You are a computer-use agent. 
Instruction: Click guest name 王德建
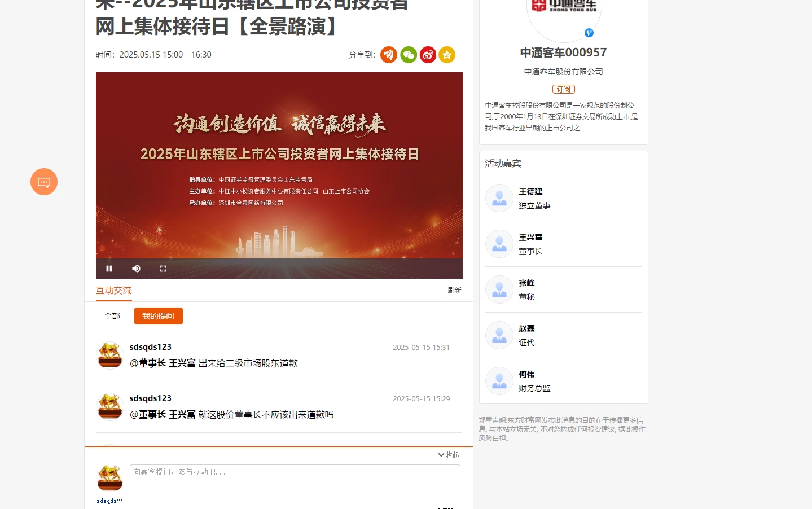tap(530, 192)
